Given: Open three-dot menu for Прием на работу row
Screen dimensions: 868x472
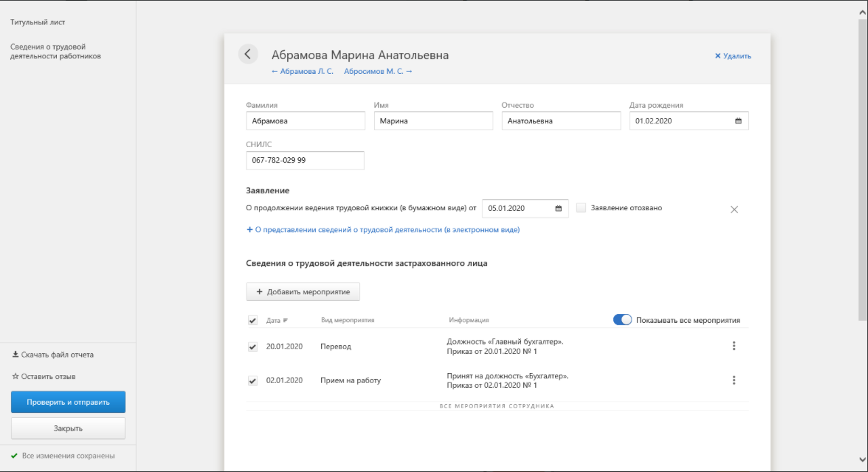Looking at the screenshot, I should click(x=734, y=380).
